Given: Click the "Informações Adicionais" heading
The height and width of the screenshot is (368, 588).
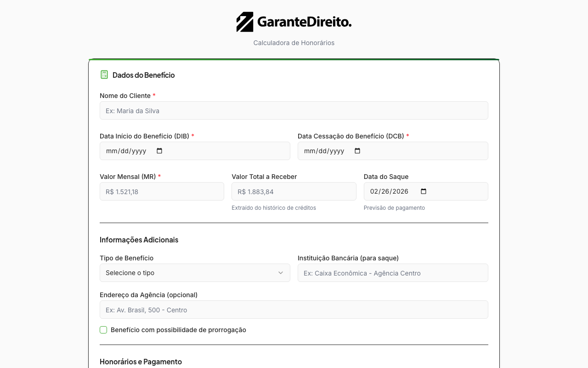Looking at the screenshot, I should 139,240.
